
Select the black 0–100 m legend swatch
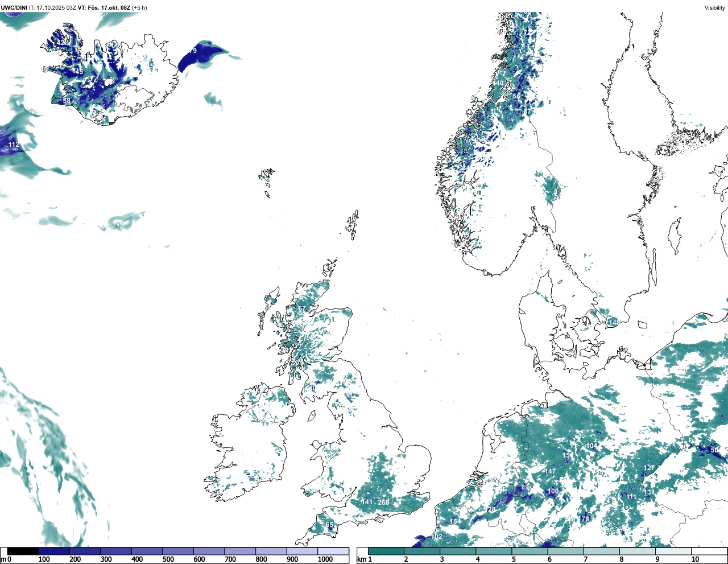coord(23,551)
